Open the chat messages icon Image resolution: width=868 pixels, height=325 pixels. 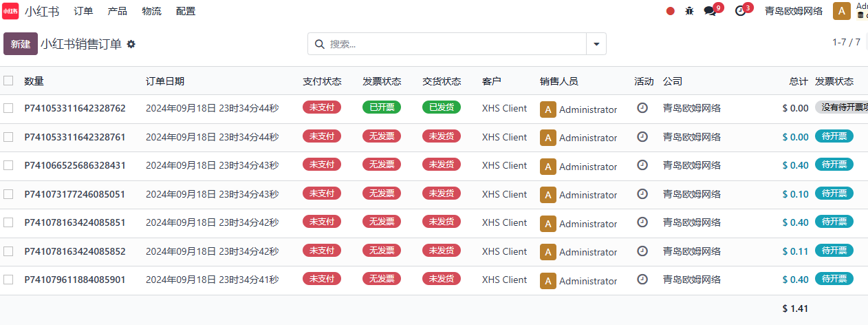click(710, 11)
